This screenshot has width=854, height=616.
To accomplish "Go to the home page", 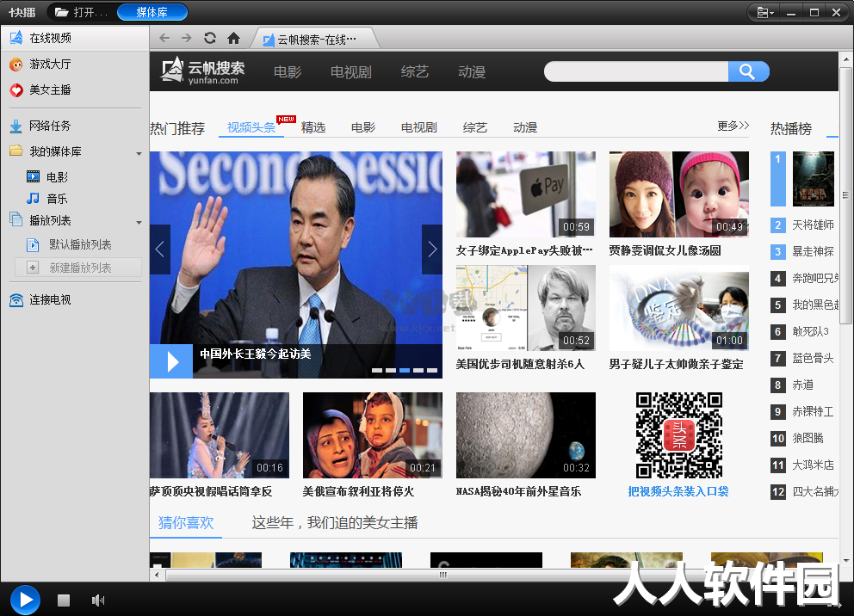I will coord(233,38).
